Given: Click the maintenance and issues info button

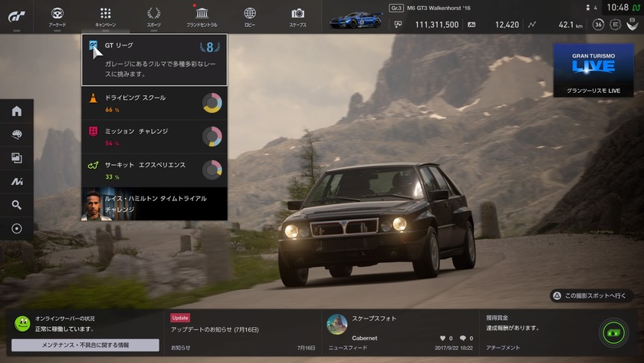Looking at the screenshot, I should pos(85,345).
